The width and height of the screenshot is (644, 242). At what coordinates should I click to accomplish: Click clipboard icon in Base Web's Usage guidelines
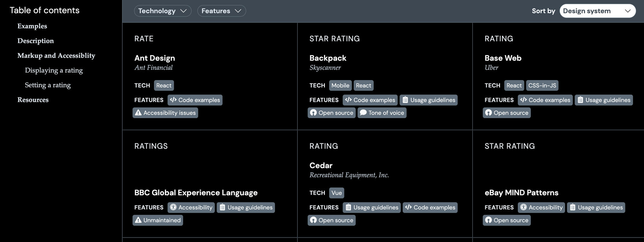(x=581, y=100)
